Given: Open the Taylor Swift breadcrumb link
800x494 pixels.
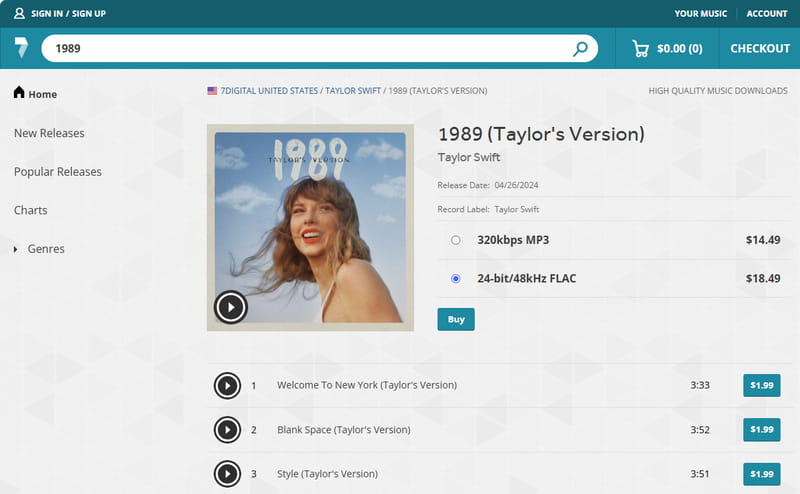Looking at the screenshot, I should pos(353,91).
